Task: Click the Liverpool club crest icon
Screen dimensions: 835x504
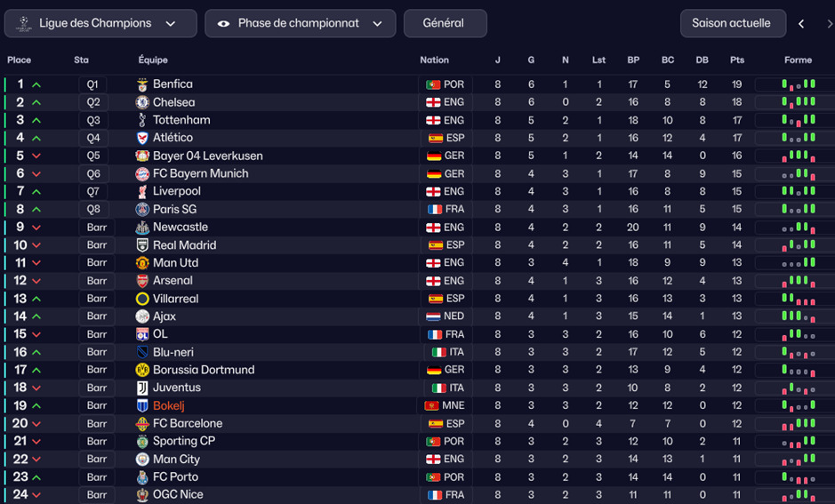Action: point(142,192)
